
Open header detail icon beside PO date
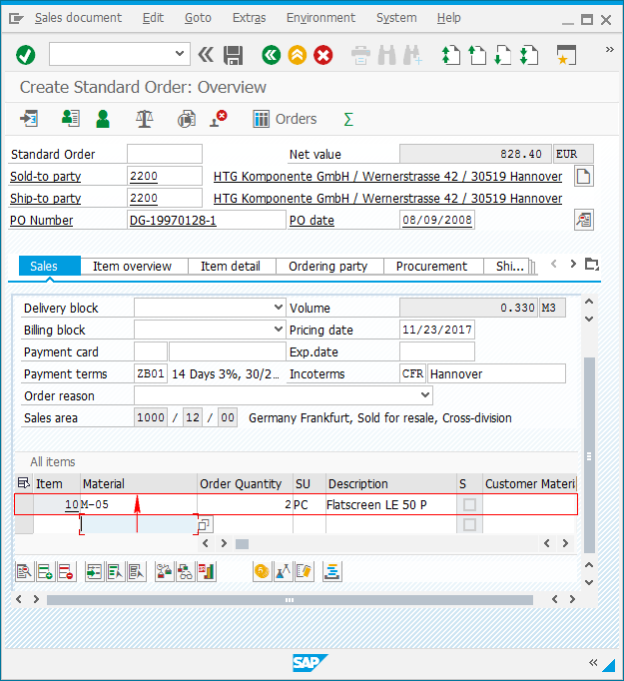click(583, 220)
